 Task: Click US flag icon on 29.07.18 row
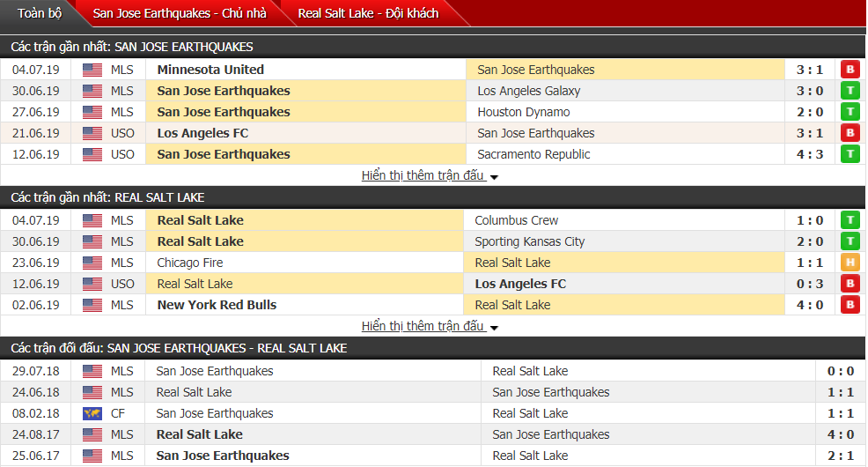tap(92, 371)
